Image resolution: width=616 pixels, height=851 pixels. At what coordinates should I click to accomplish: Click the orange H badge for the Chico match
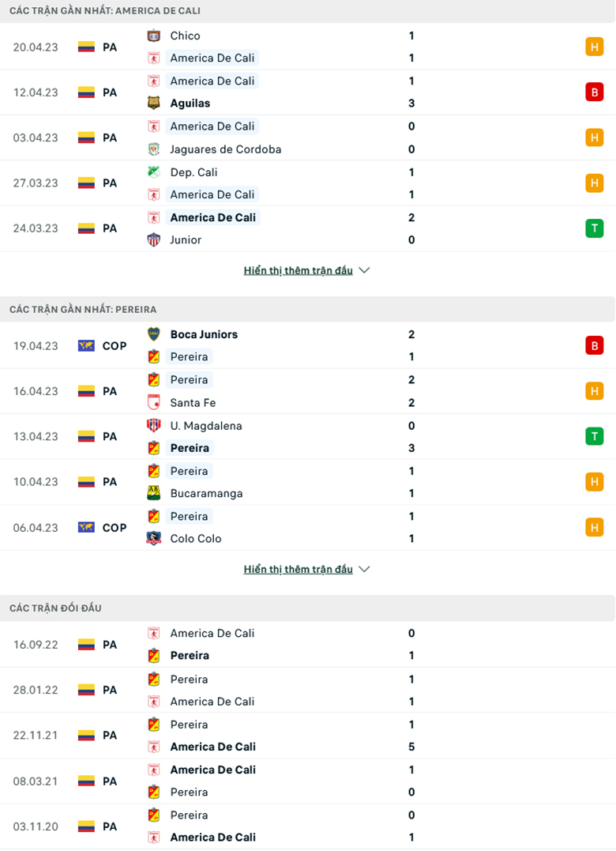pyautogui.click(x=594, y=47)
